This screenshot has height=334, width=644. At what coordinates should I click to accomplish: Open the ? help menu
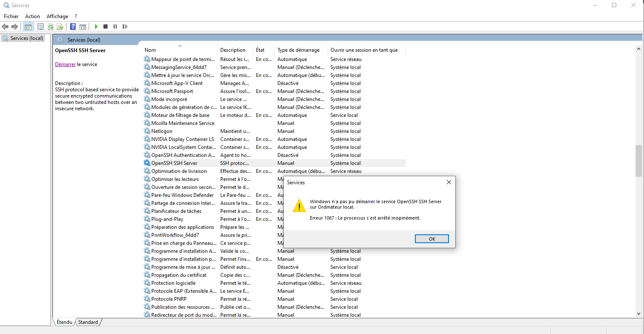76,16
